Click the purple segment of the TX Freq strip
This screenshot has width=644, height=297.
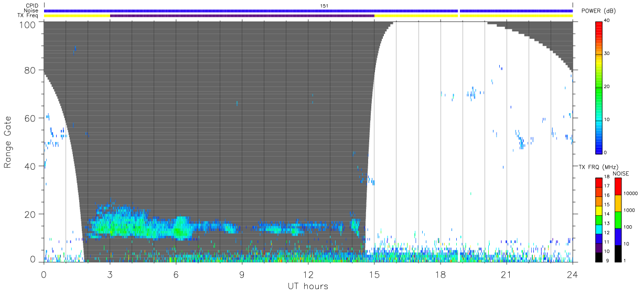tap(242, 16)
